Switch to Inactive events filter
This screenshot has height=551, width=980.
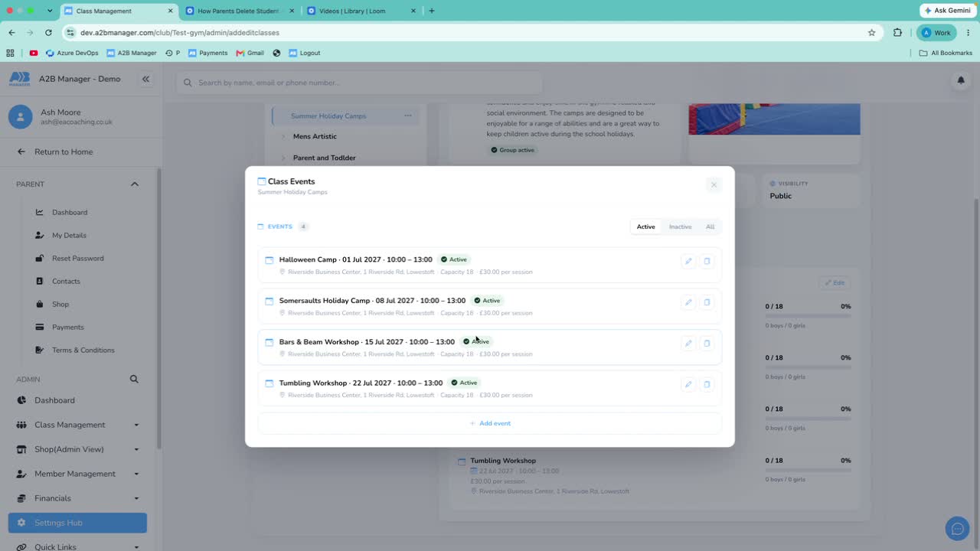click(680, 227)
